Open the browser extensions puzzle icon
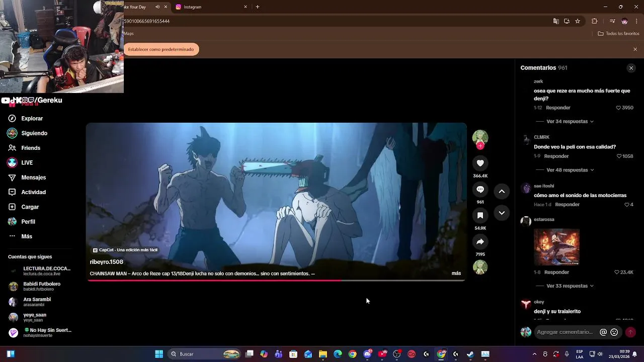The width and height of the screenshot is (644, 362). [x=594, y=21]
